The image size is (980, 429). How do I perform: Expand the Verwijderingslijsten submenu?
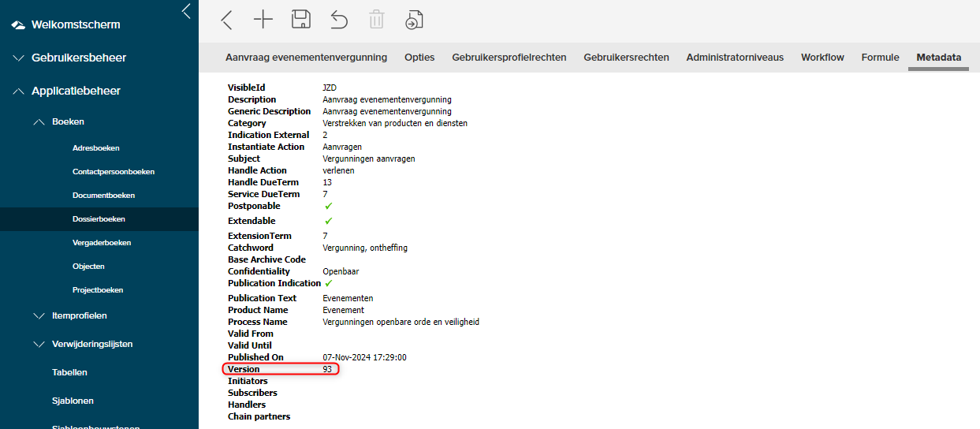[39, 345]
